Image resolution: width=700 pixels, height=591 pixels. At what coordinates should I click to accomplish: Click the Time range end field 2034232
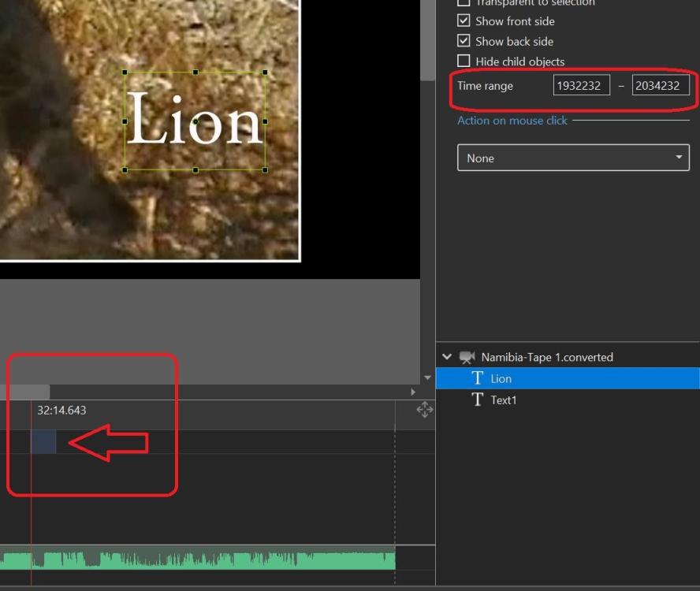tap(660, 85)
